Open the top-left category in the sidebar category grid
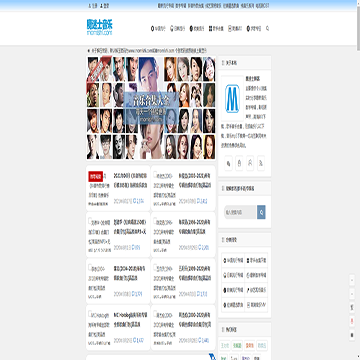This screenshot has height=360, width=360. coord(233,260)
